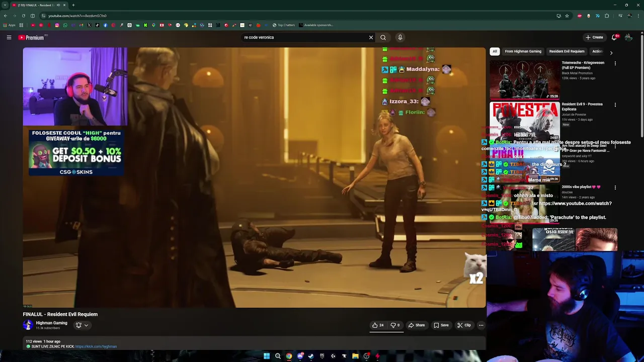Mute tab via speaker icon
Screen dimensions: 644x362
pos(58,5)
